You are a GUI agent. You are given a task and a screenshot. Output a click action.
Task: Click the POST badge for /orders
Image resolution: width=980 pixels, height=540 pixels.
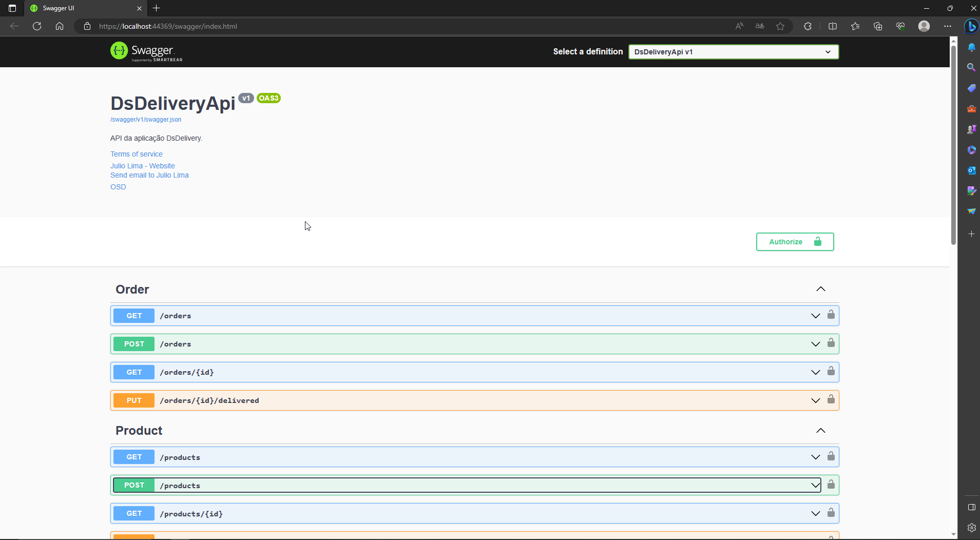[134, 344]
